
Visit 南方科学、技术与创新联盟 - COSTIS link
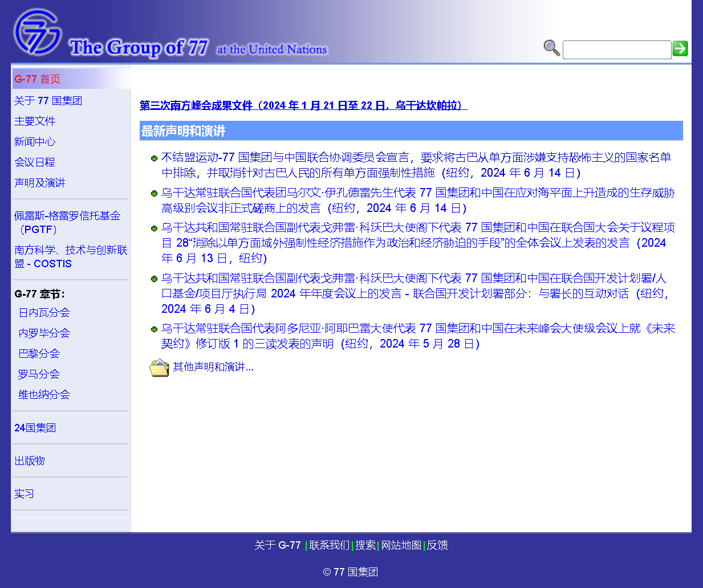[x=71, y=256]
